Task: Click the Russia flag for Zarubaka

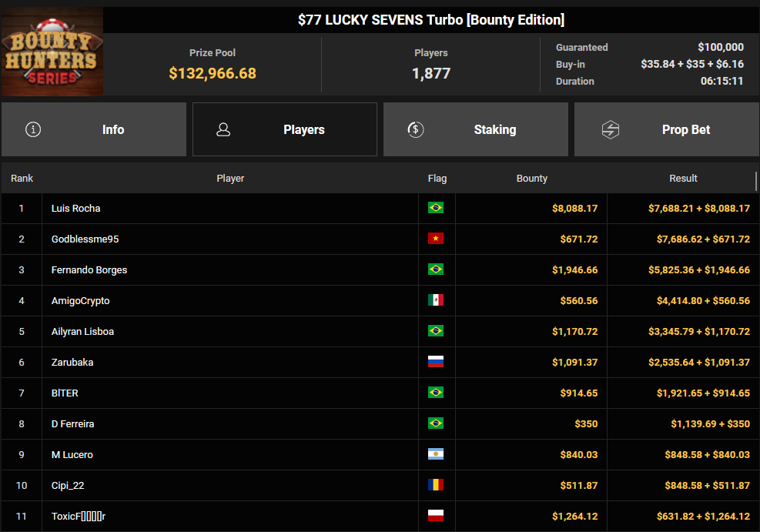Action: 436,362
